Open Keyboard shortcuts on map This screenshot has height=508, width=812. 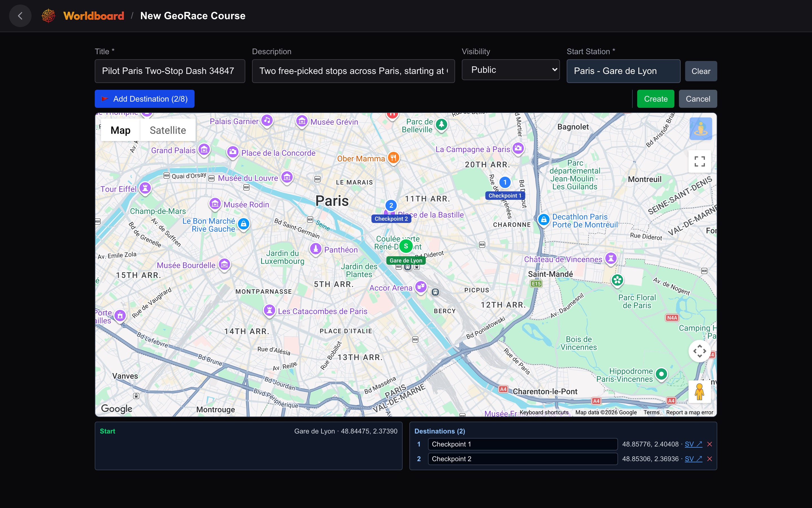(x=544, y=412)
